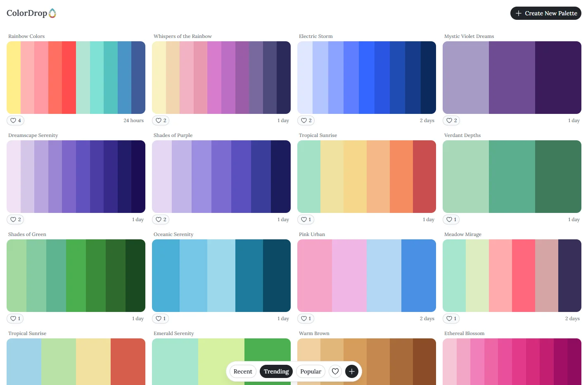The width and height of the screenshot is (588, 385).
Task: Click the Shades of Green title
Action: pos(27,234)
